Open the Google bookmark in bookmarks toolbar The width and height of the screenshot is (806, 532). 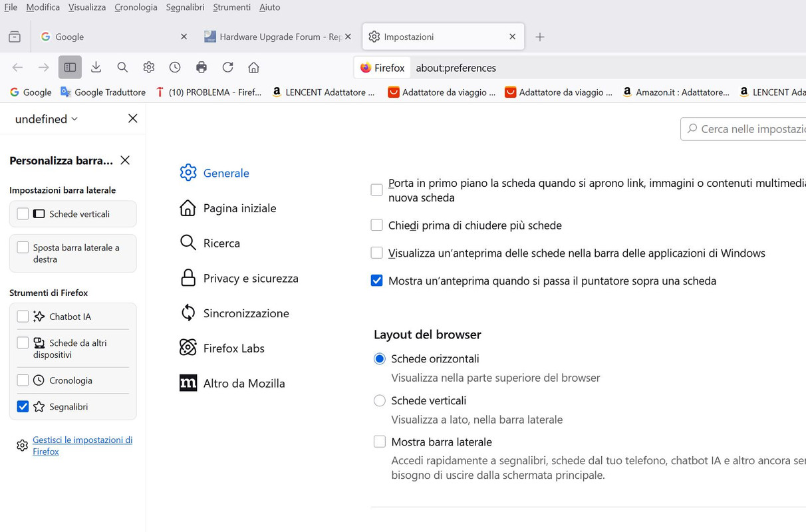(31, 92)
